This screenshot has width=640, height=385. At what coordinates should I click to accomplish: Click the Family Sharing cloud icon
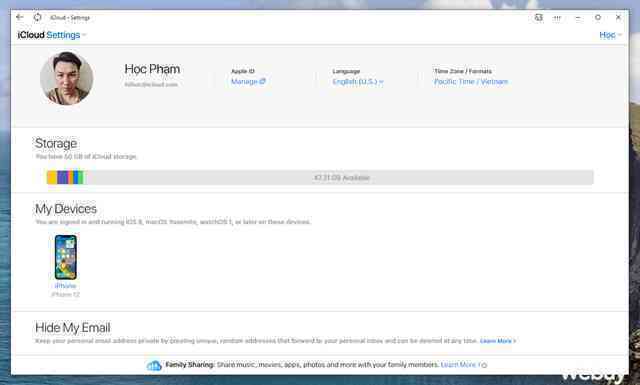click(x=154, y=365)
